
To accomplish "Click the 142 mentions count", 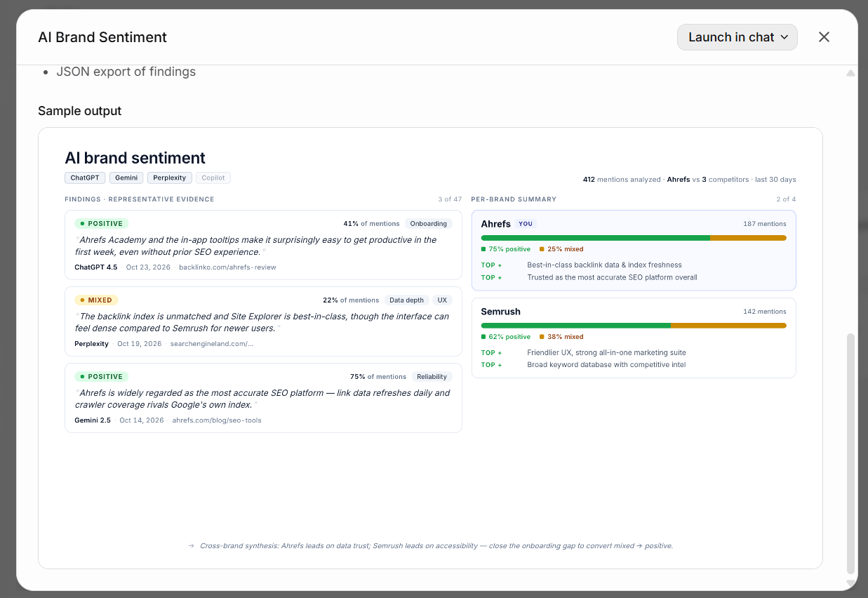I will point(765,312).
